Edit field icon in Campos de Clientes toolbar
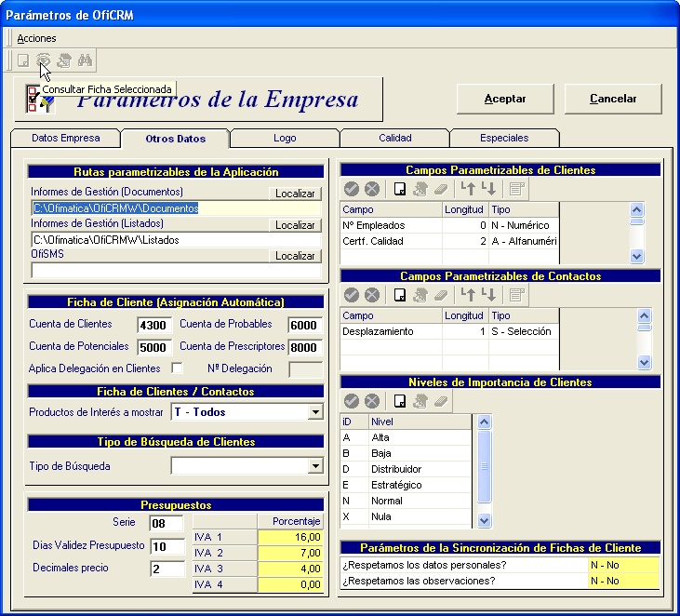The height and width of the screenshot is (616, 680). 420,189
